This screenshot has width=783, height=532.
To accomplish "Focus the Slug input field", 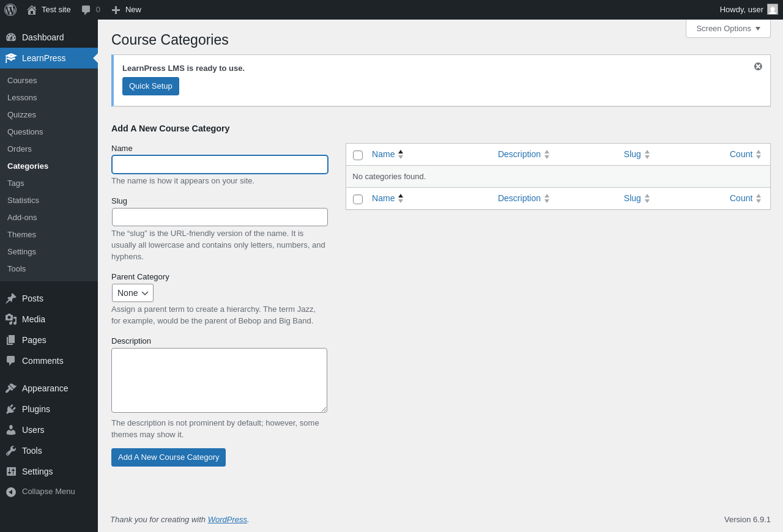I will 220,217.
